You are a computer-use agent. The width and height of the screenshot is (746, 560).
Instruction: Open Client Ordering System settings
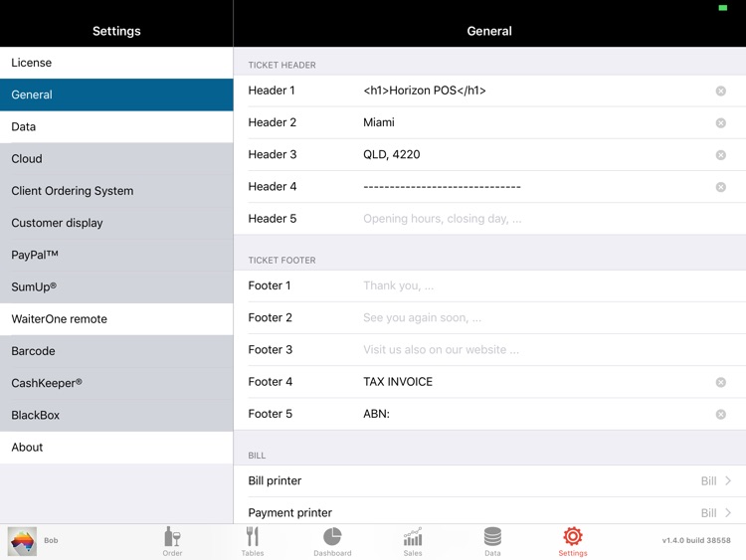coord(116,191)
